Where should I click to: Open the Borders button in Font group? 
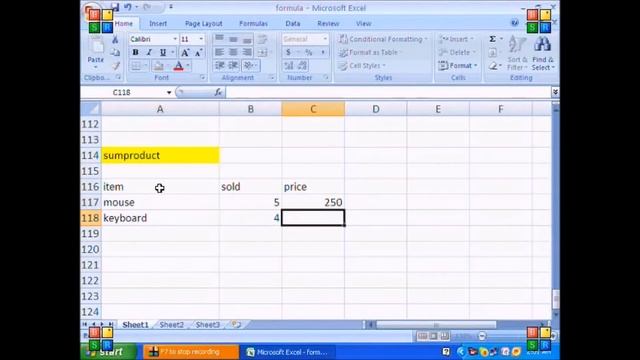click(136, 66)
